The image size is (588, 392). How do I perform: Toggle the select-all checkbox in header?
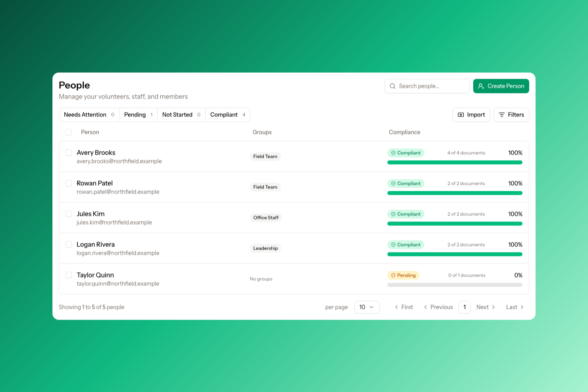68,132
